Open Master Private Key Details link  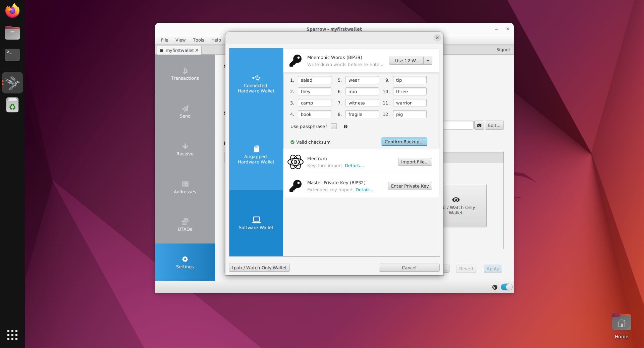(x=365, y=190)
